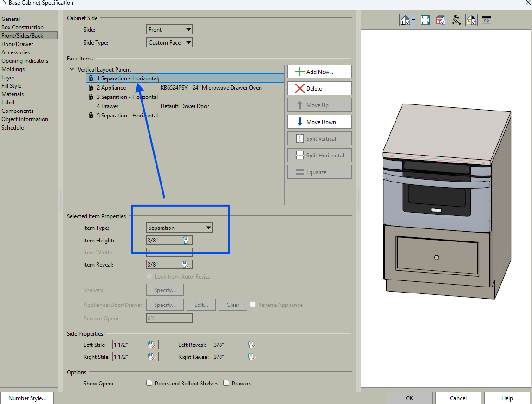Click the mouse-orbit camera icon
This screenshot has width=532, height=404.
(x=456, y=20)
